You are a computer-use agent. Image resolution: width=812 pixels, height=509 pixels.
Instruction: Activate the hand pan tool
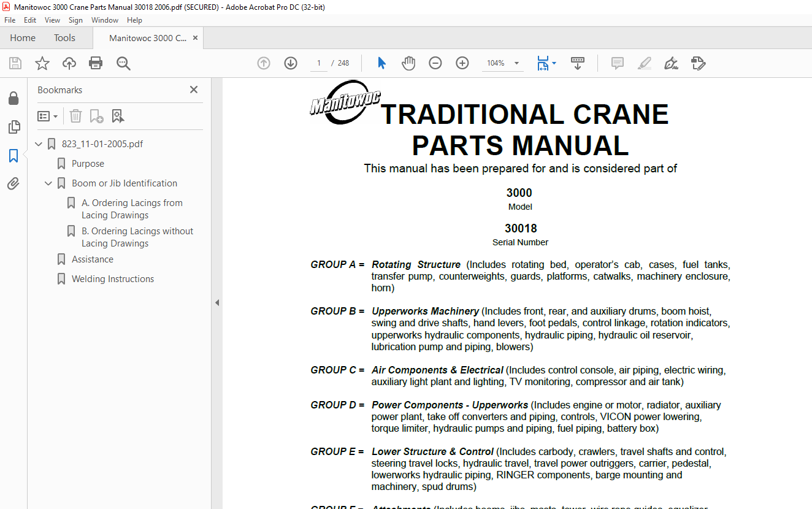point(408,63)
